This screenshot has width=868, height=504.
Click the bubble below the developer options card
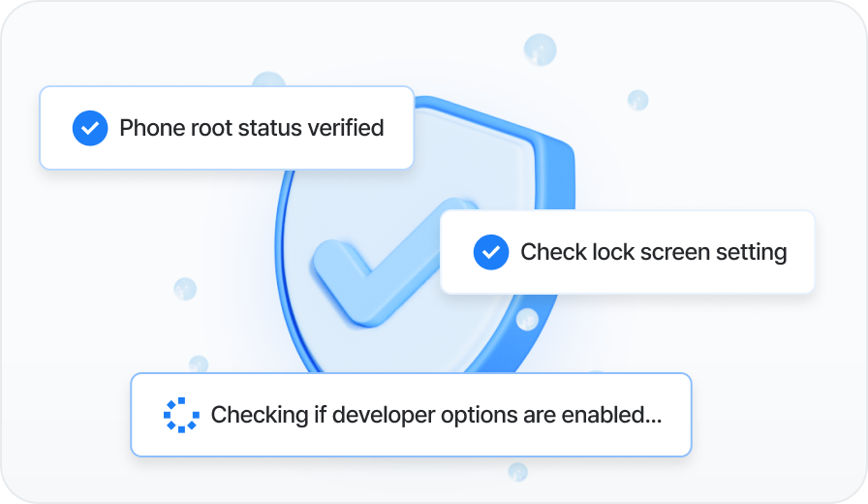click(518, 471)
